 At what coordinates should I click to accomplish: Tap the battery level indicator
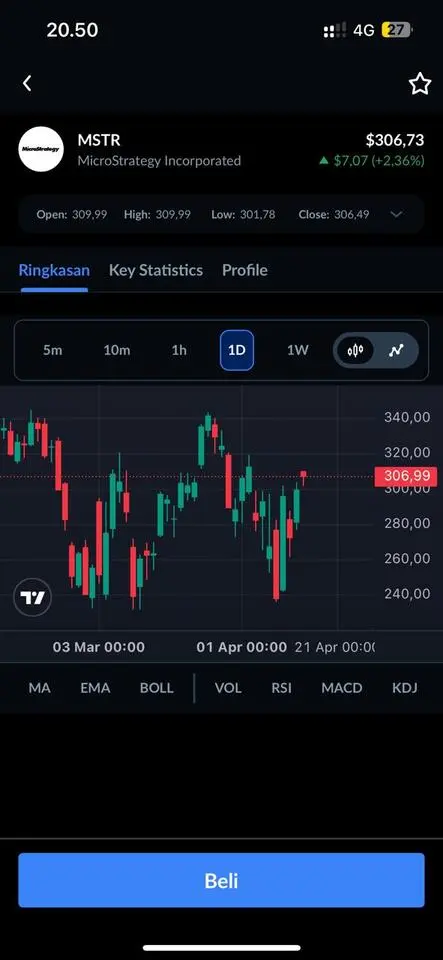(x=396, y=30)
